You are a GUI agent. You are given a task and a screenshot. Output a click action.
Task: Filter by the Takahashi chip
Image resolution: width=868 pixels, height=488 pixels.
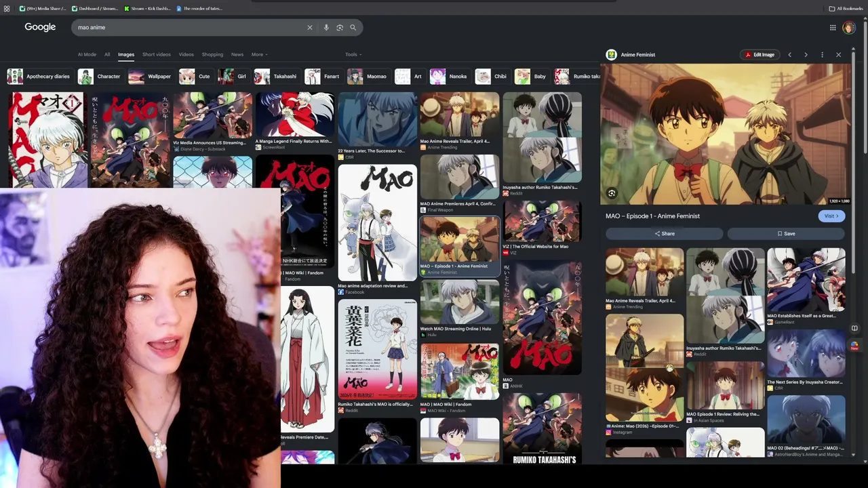[x=276, y=77]
